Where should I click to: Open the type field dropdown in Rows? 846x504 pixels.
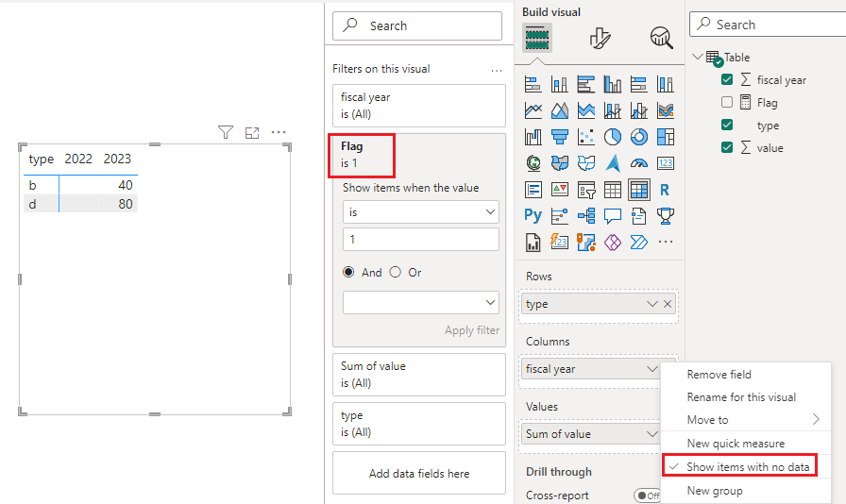click(651, 304)
